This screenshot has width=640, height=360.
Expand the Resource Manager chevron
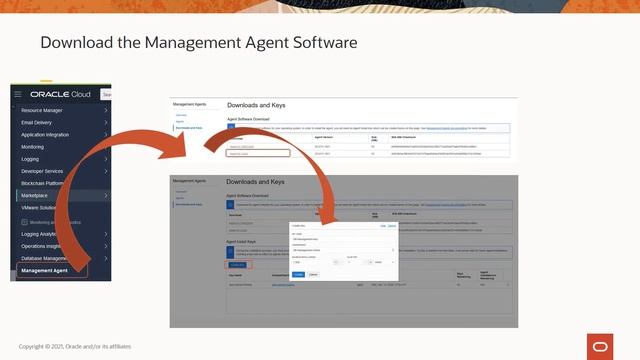(x=106, y=110)
